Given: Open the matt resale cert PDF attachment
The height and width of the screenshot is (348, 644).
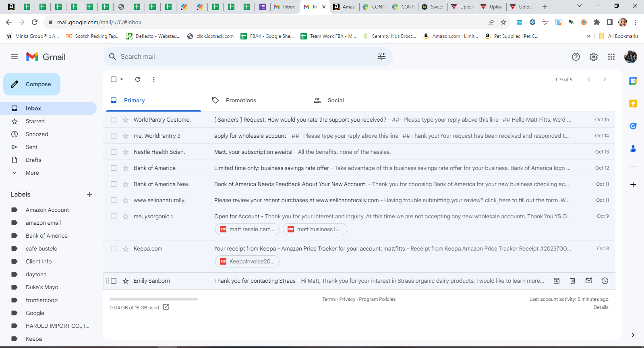Looking at the screenshot, I should coord(247,229).
